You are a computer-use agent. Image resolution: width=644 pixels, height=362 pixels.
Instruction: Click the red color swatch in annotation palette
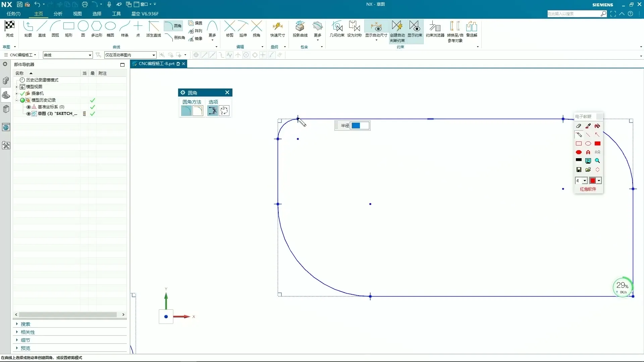[x=593, y=181]
